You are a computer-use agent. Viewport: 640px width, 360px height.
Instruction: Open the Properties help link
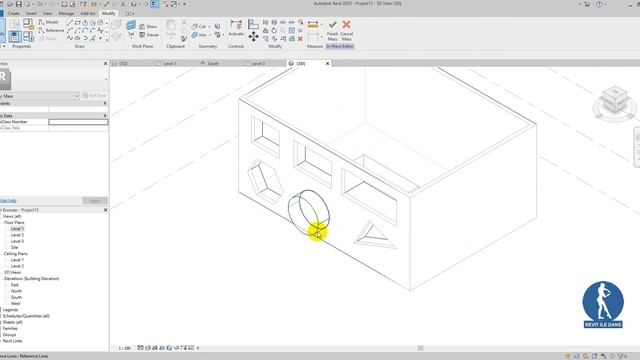8,200
